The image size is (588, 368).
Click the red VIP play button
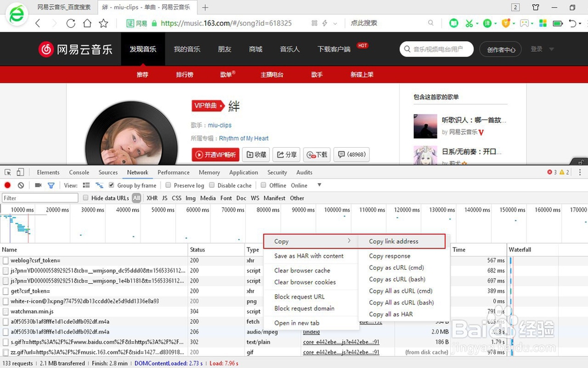(x=216, y=154)
